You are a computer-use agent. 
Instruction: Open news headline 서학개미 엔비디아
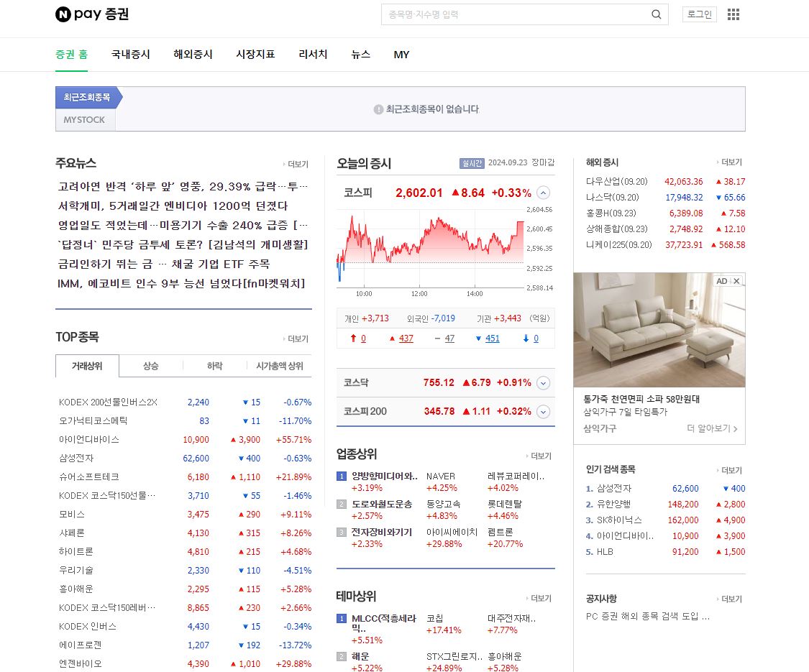coord(173,206)
